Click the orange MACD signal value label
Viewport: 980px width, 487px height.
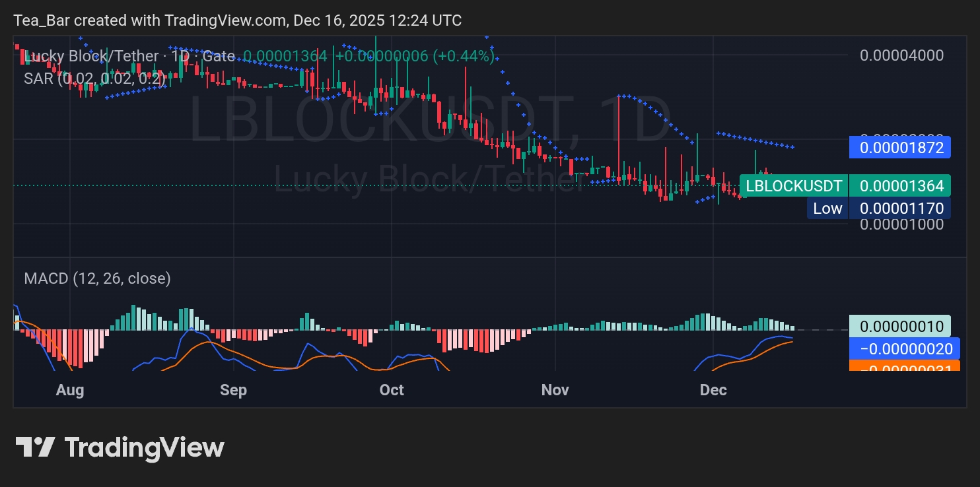(904, 366)
